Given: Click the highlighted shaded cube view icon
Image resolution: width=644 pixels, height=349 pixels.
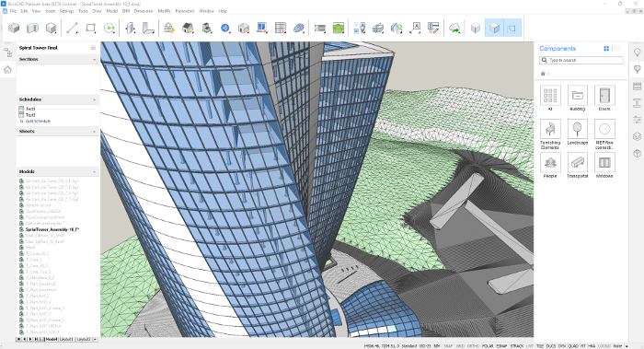Looking at the screenshot, I should tap(494, 28).
